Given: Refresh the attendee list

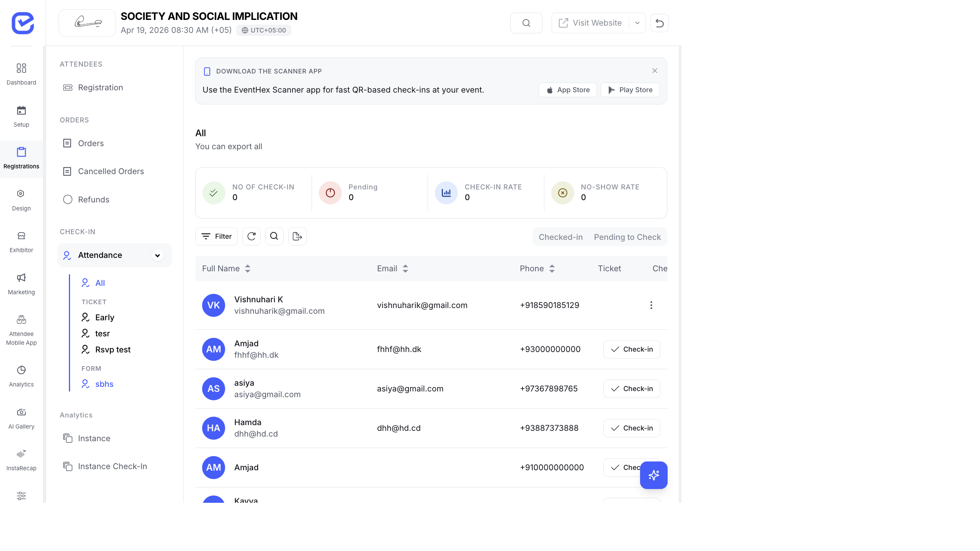Looking at the screenshot, I should (x=251, y=236).
